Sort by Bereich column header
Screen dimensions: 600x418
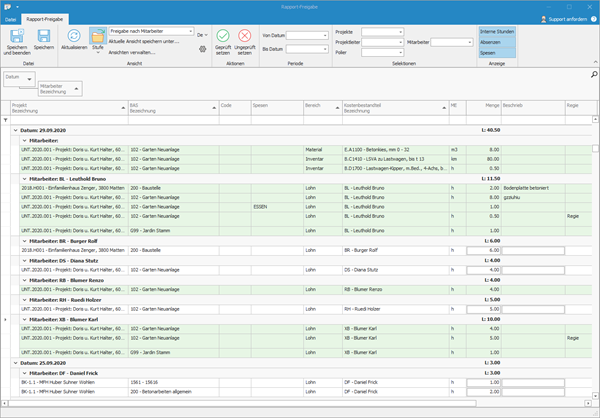coord(323,108)
